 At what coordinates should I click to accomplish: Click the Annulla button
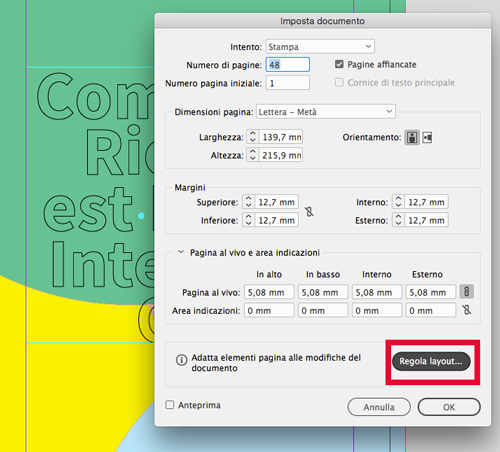pos(379,407)
